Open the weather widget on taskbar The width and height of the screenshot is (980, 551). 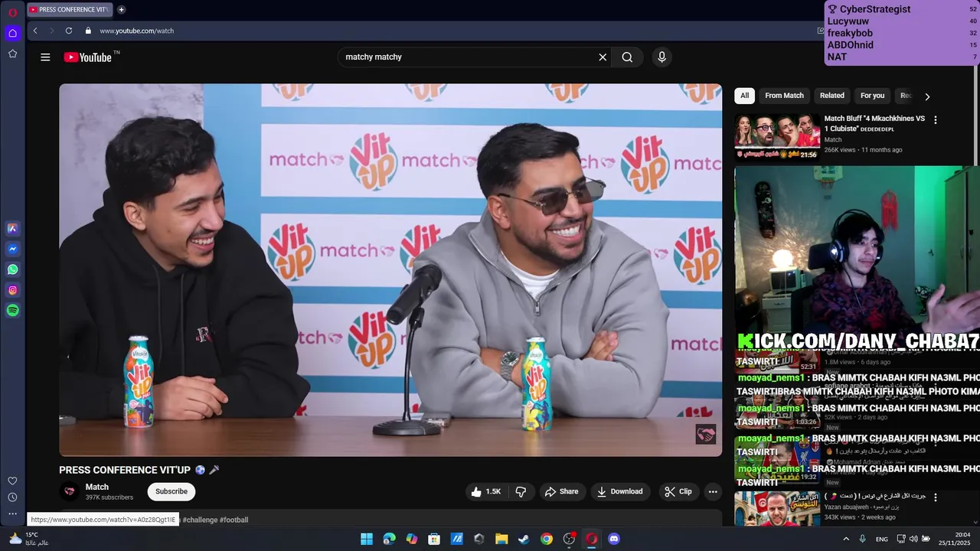click(x=28, y=539)
